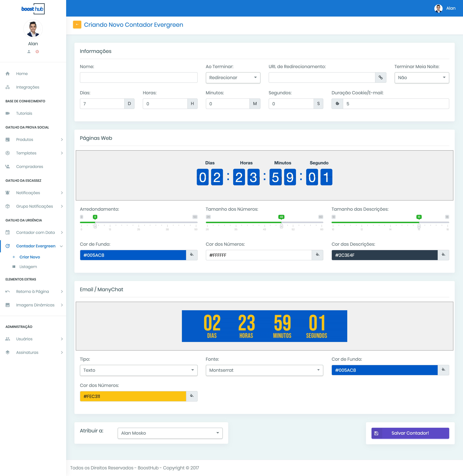Click the link icon beside URL field
The width and height of the screenshot is (463, 476).
(x=381, y=78)
